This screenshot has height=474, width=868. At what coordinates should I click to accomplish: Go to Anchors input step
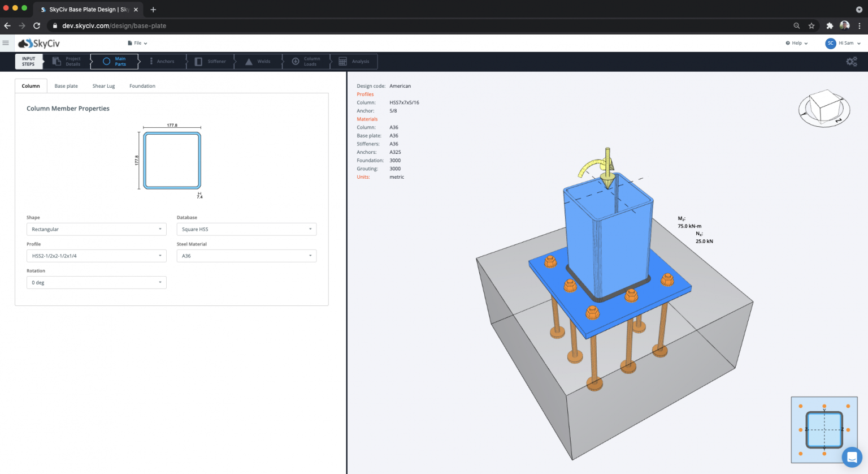pos(161,62)
